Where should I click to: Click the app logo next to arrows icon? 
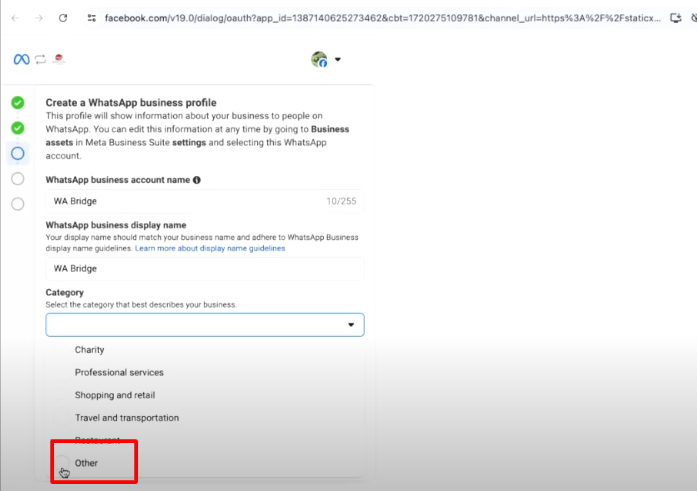pos(59,59)
